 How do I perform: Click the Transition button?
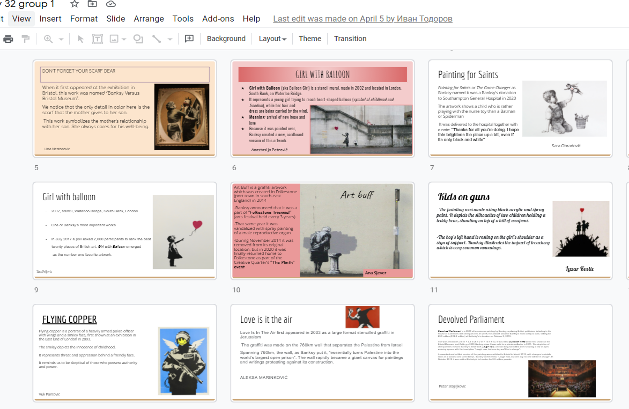pyautogui.click(x=350, y=39)
